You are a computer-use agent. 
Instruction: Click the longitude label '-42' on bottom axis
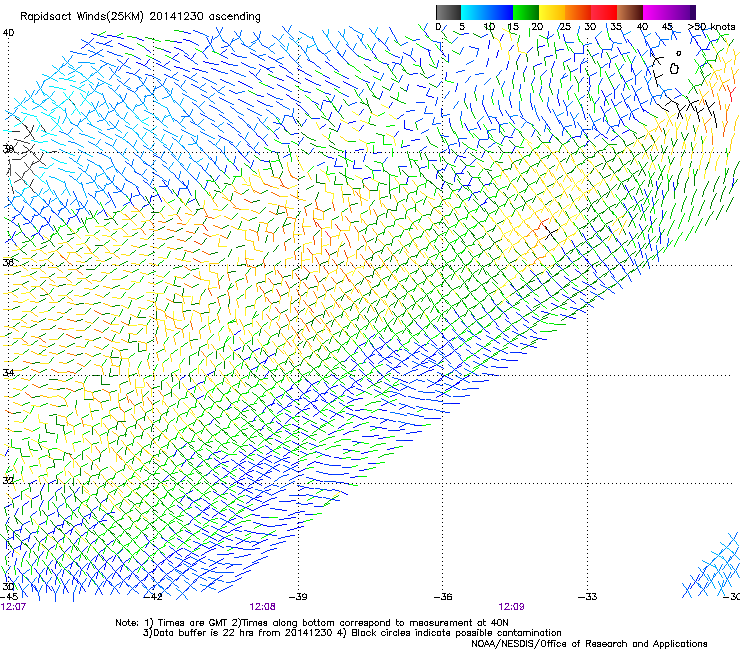coord(153,597)
